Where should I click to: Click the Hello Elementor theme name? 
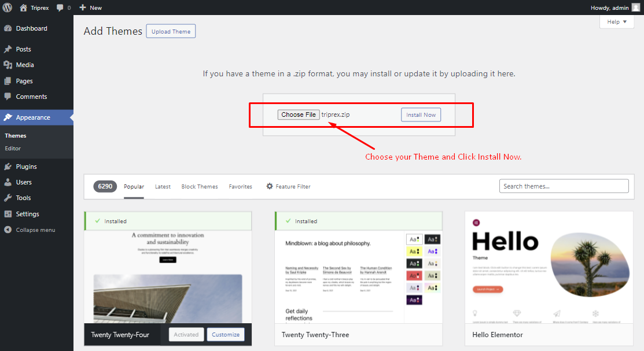pos(498,335)
